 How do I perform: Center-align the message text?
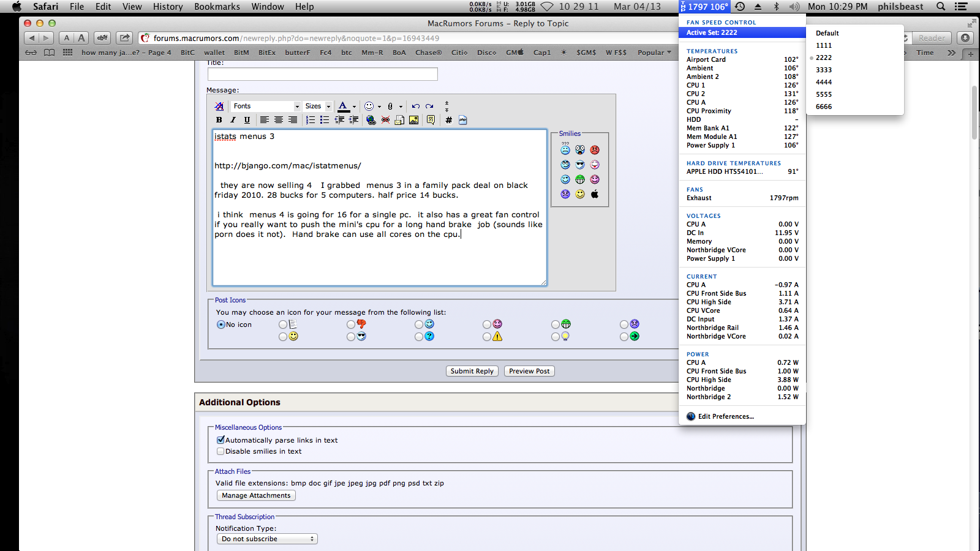279,120
